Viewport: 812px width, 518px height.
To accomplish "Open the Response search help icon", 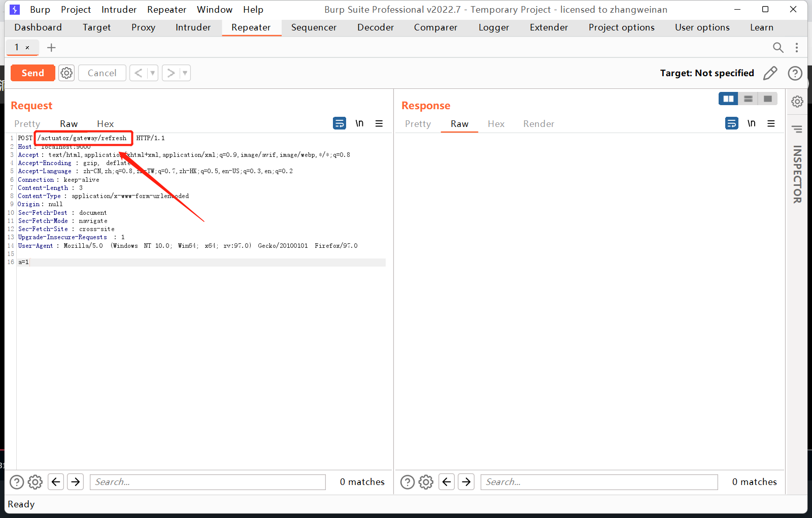I will click(x=408, y=482).
